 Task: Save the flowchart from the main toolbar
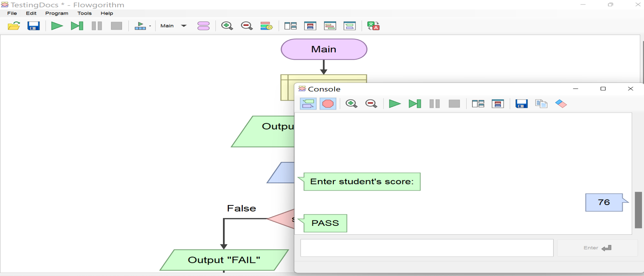point(33,26)
